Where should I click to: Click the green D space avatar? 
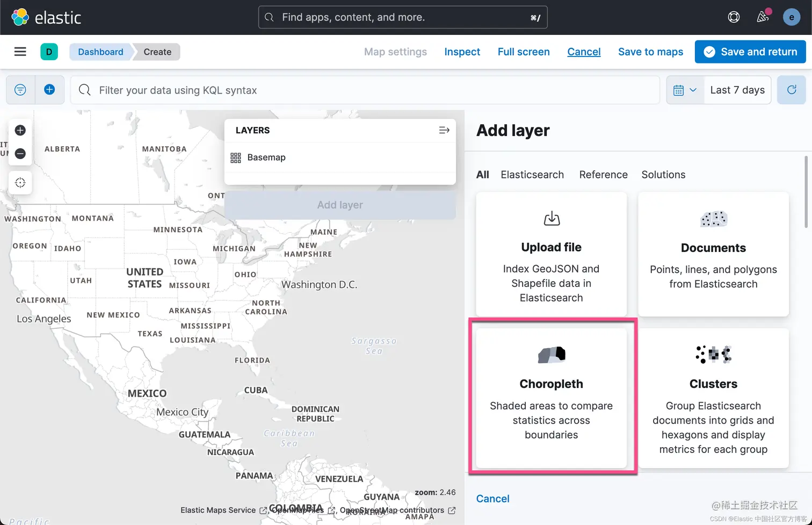pos(49,52)
